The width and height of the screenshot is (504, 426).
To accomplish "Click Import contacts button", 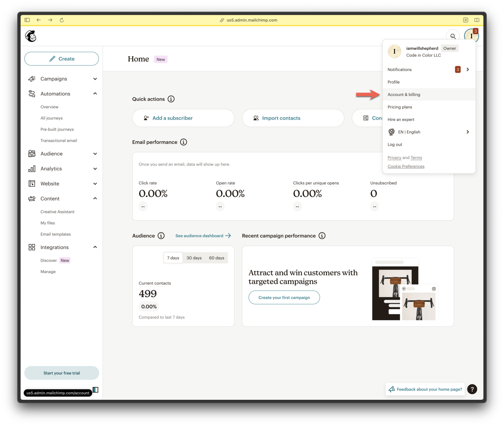I will point(293,118).
